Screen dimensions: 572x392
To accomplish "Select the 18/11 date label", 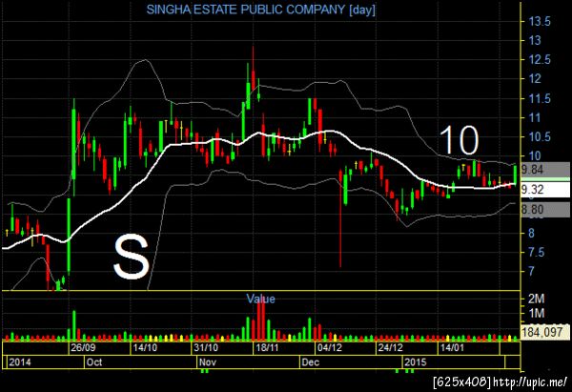I will point(267,347).
